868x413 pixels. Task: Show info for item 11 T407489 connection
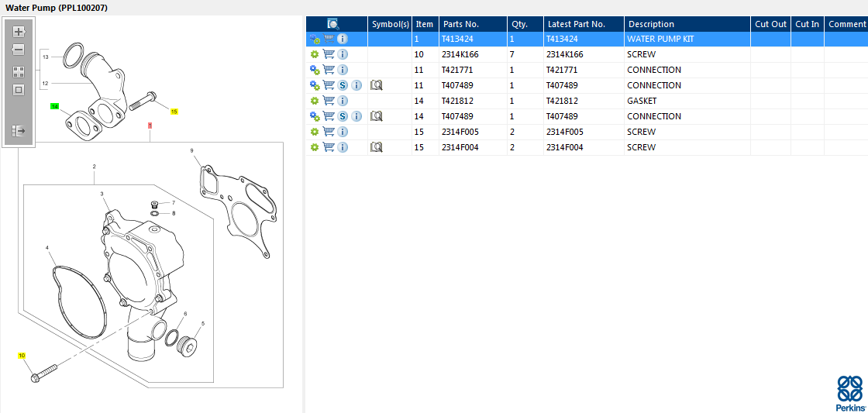pos(357,85)
